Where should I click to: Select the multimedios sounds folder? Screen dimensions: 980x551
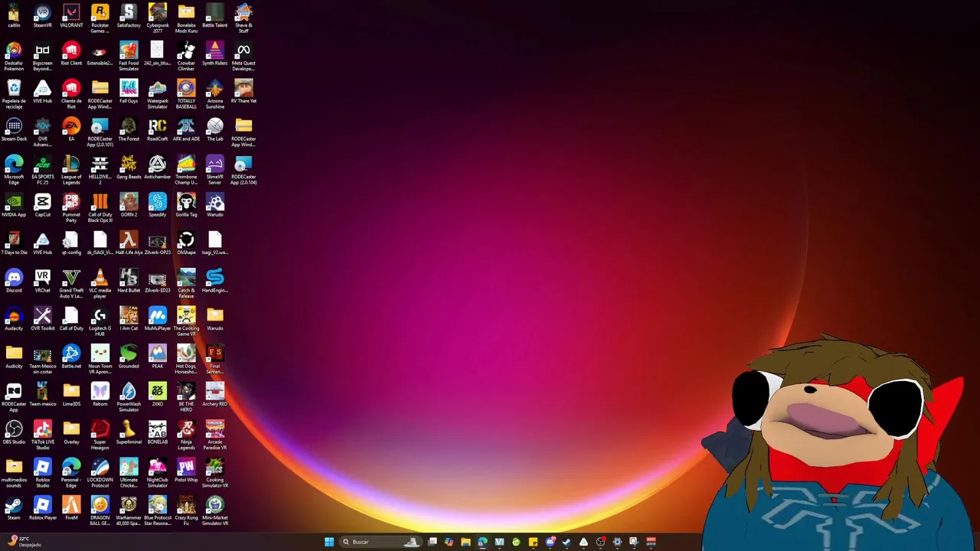point(14,473)
